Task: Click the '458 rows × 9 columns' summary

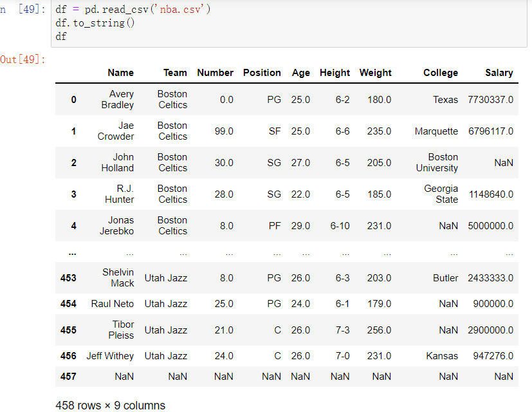Action: point(110,406)
